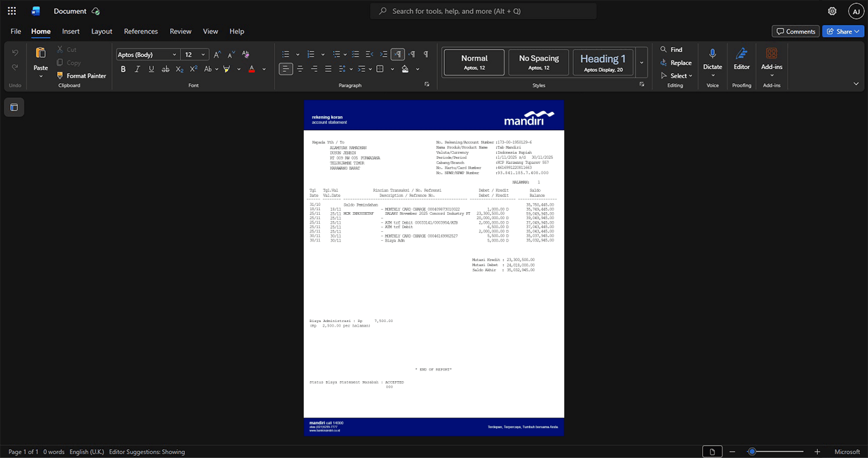Increase font size with the grow font icon

pos(217,55)
